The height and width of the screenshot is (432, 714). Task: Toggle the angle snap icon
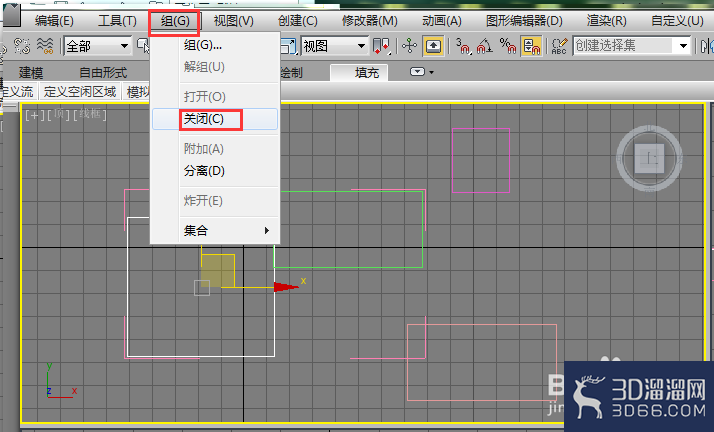[485, 46]
